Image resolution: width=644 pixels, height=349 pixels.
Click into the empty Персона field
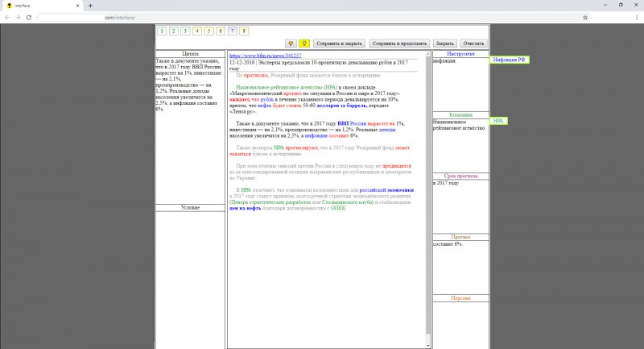[x=460, y=325]
